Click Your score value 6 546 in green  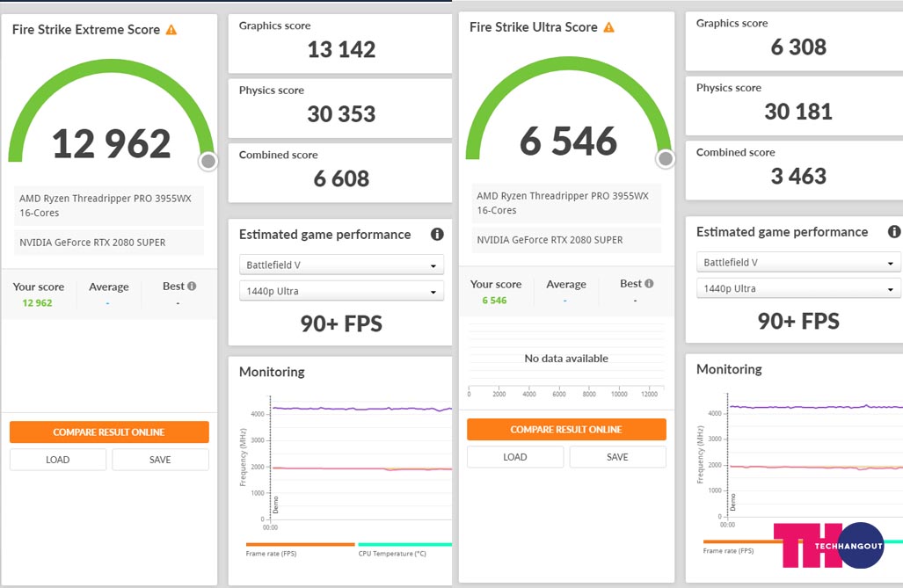[495, 301]
